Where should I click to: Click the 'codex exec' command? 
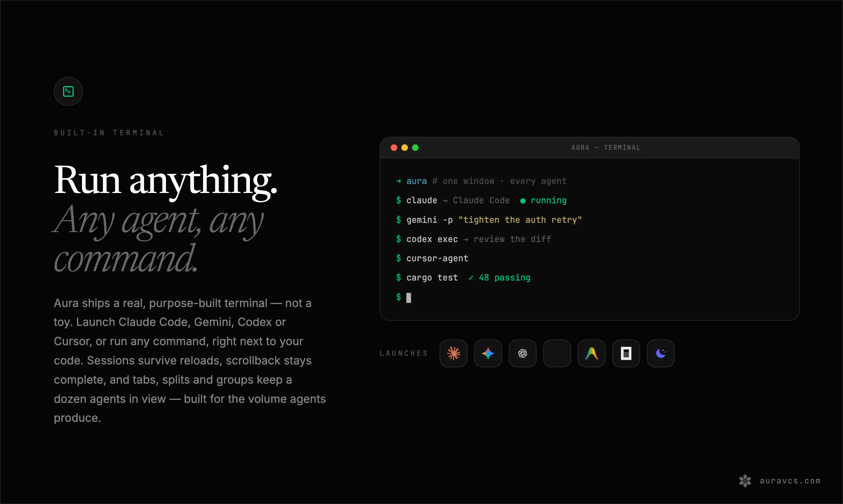tap(432, 239)
